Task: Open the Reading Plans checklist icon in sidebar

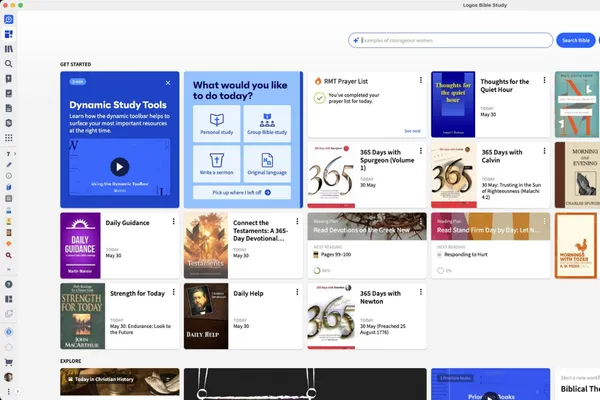Action: (x=8, y=93)
